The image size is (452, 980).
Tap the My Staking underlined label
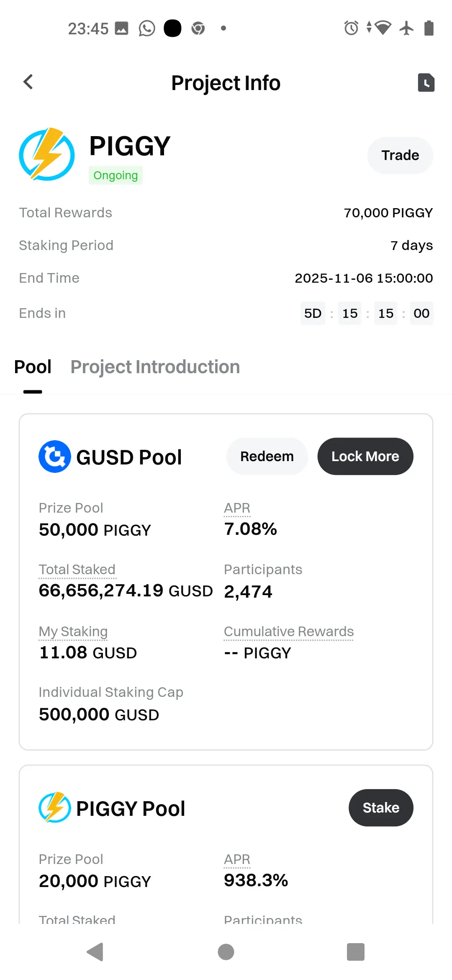tap(73, 632)
